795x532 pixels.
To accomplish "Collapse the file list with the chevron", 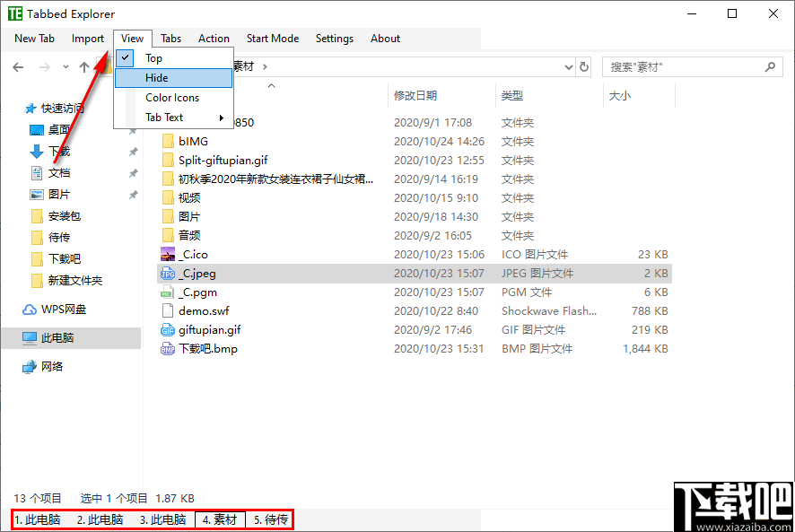I will [271, 84].
